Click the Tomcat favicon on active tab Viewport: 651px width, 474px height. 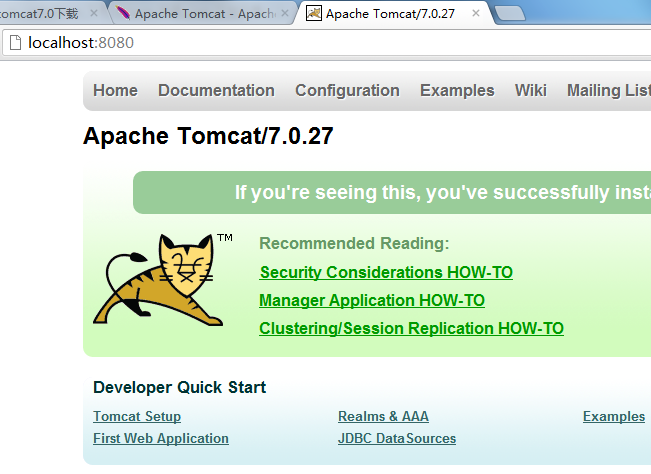314,14
